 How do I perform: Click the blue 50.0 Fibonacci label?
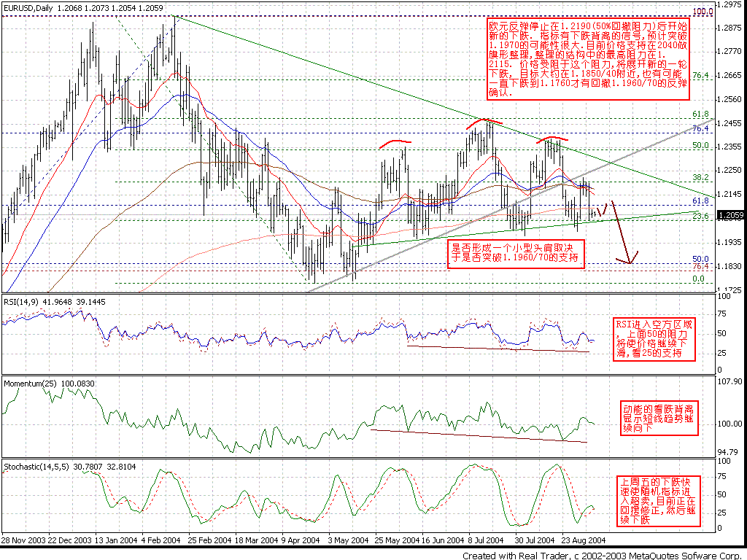pyautogui.click(x=700, y=259)
